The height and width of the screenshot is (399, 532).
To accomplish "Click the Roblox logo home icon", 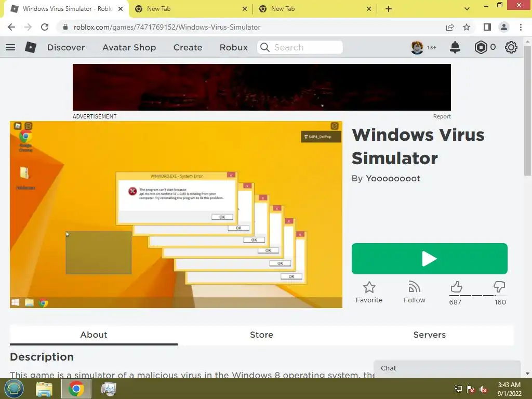I will click(31, 47).
